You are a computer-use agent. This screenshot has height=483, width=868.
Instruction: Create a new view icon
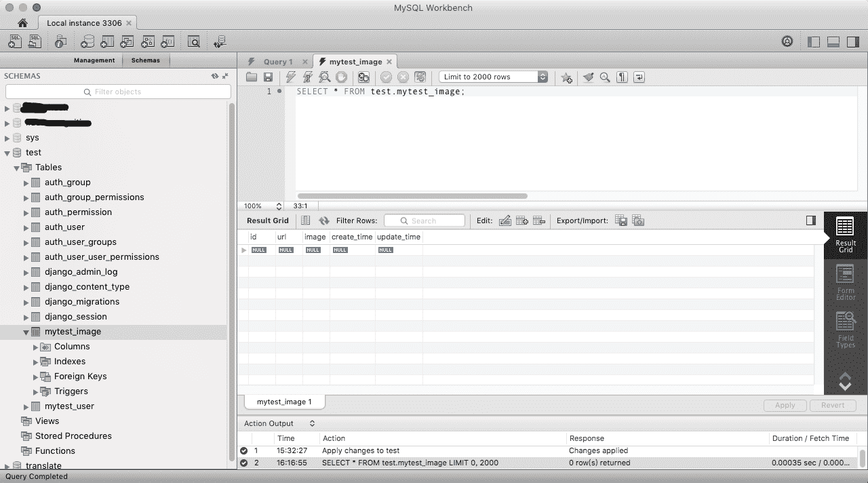coord(127,42)
